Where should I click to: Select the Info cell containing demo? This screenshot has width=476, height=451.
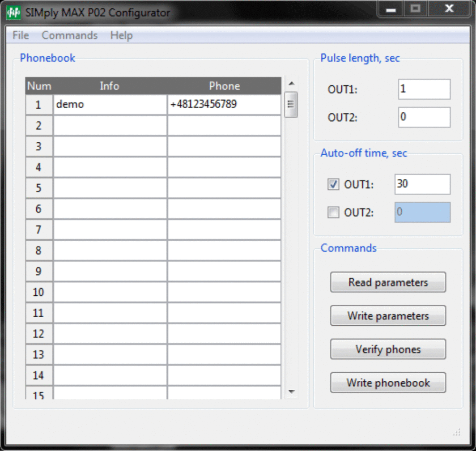point(110,105)
